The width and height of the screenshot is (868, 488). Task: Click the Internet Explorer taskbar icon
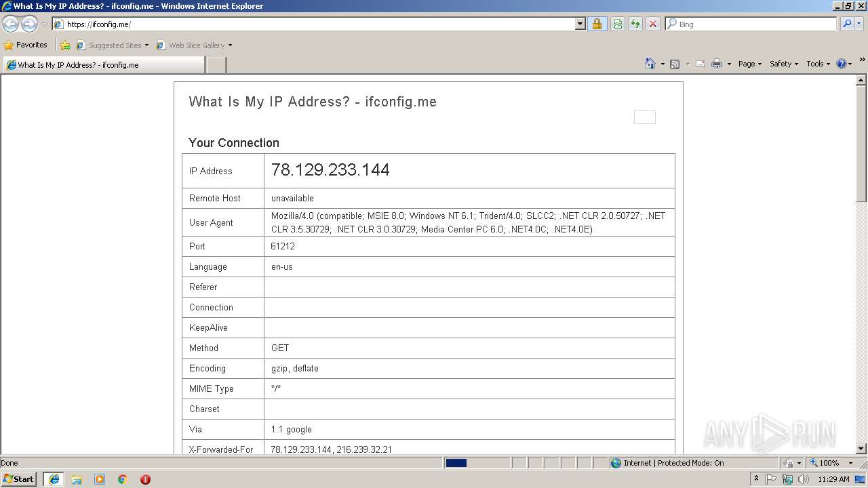coord(54,479)
